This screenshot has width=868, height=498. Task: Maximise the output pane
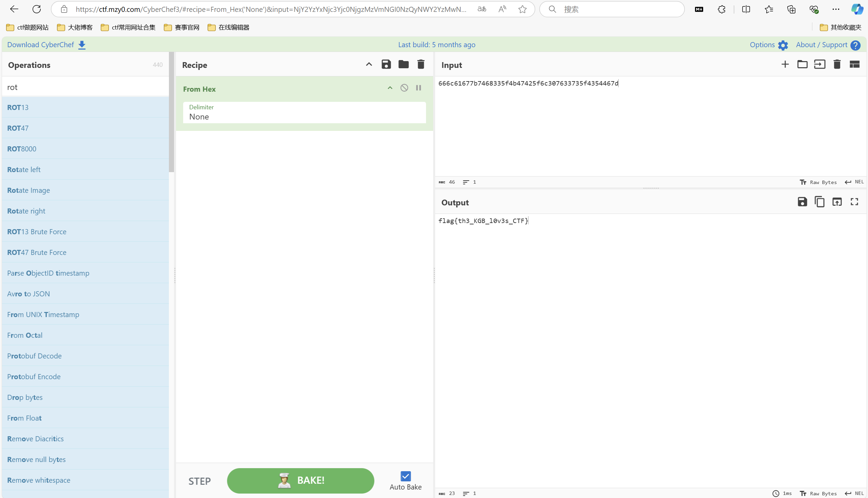click(x=854, y=202)
